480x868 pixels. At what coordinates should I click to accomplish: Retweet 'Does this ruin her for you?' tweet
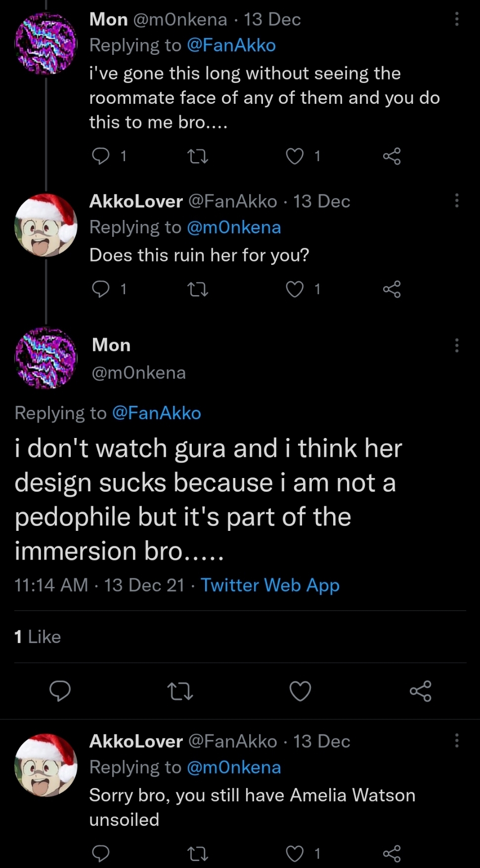pyautogui.click(x=198, y=289)
